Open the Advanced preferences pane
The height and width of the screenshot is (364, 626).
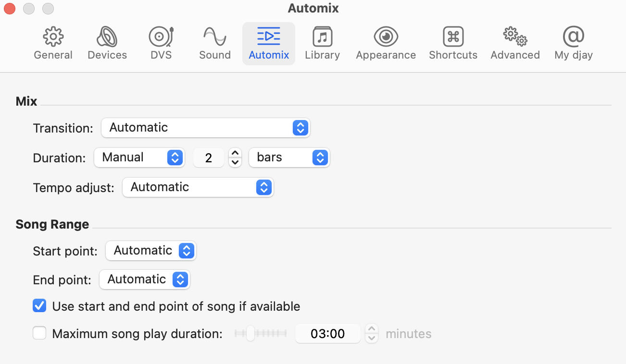pyautogui.click(x=514, y=42)
